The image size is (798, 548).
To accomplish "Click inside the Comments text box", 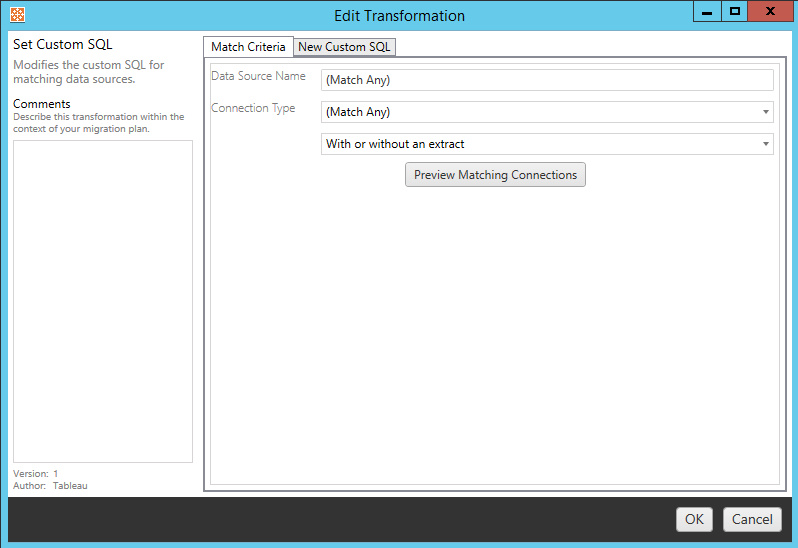I will (x=103, y=300).
